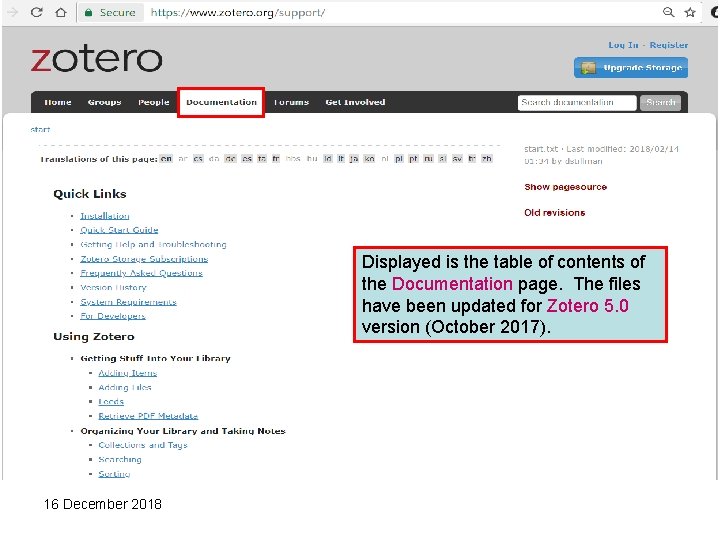
Task: Open the Feeds link
Action: 111,402
